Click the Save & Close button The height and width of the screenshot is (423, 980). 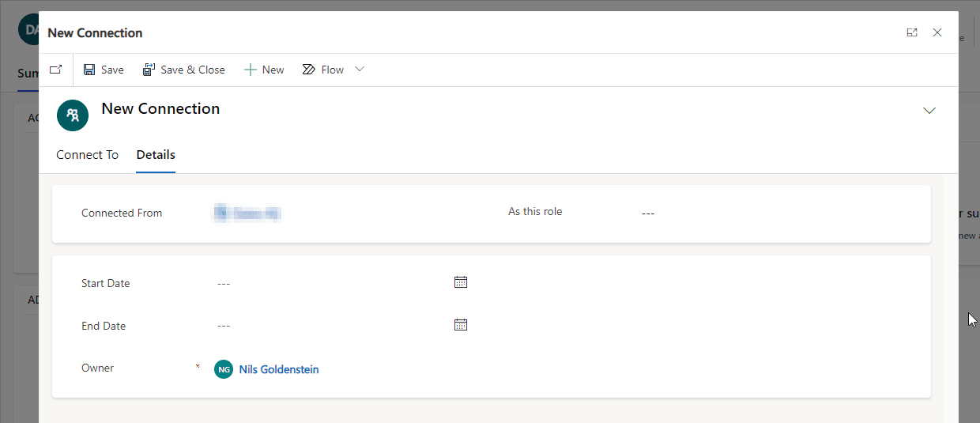point(183,70)
